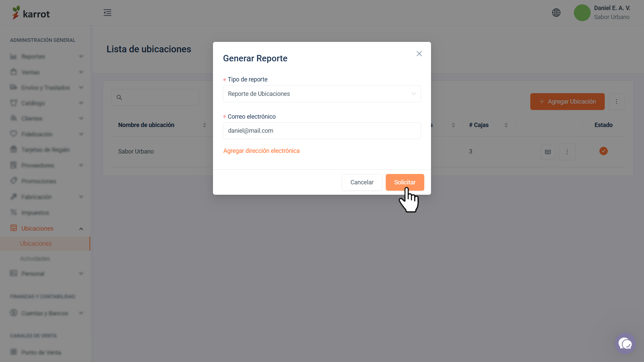This screenshot has width=644, height=362.
Task: Click the search magnifier icon
Action: pos(119,97)
